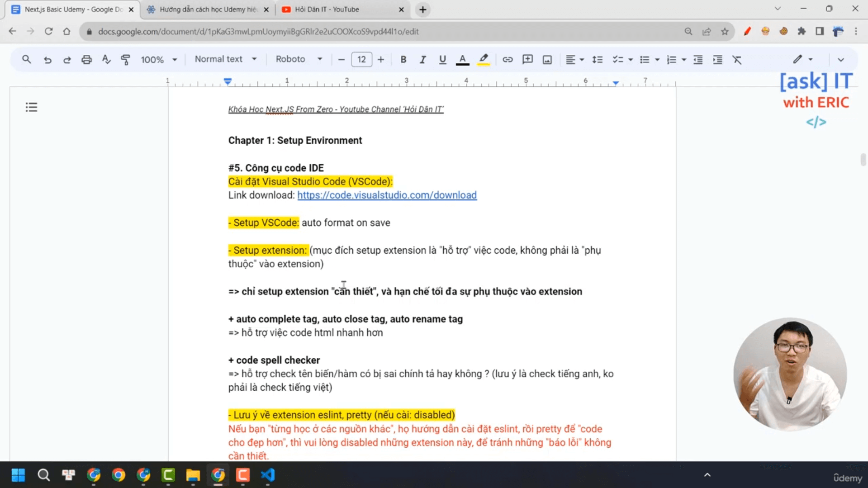Open the browser extensions puzzle menu
868x488 pixels.
click(x=802, y=31)
